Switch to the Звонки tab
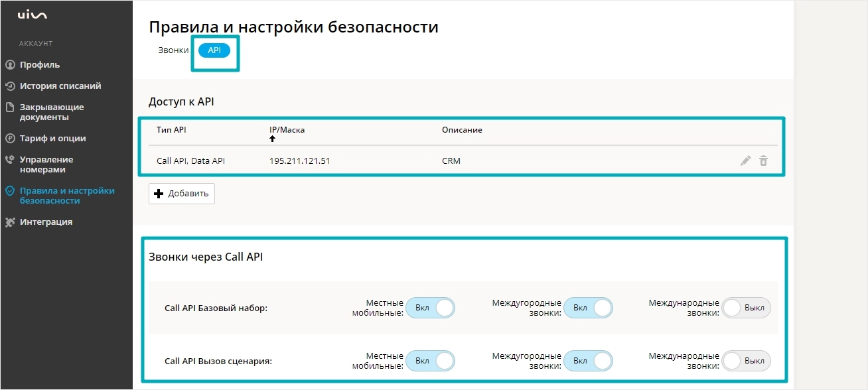Screen dimensions: 868x390 coord(173,50)
